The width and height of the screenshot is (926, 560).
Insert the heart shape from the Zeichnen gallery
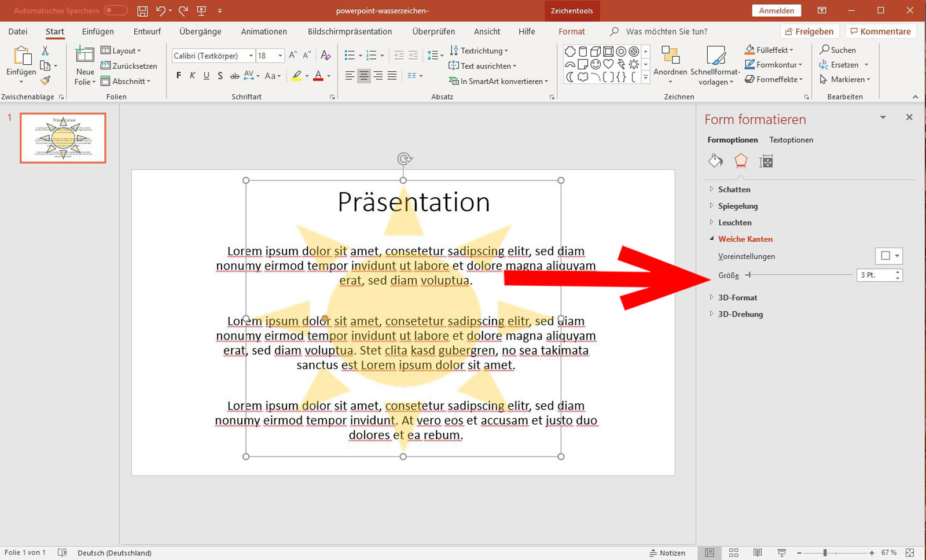tap(608, 64)
